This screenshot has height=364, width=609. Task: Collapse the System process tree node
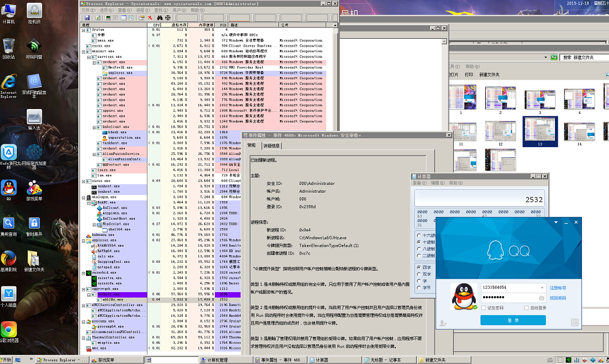coord(83,30)
